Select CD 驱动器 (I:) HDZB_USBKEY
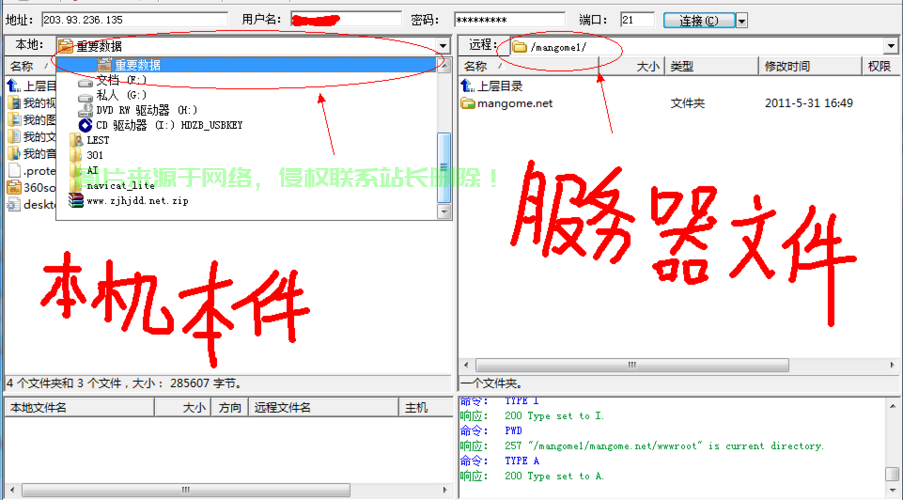Viewport: 903px width, 500px height. click(168, 125)
